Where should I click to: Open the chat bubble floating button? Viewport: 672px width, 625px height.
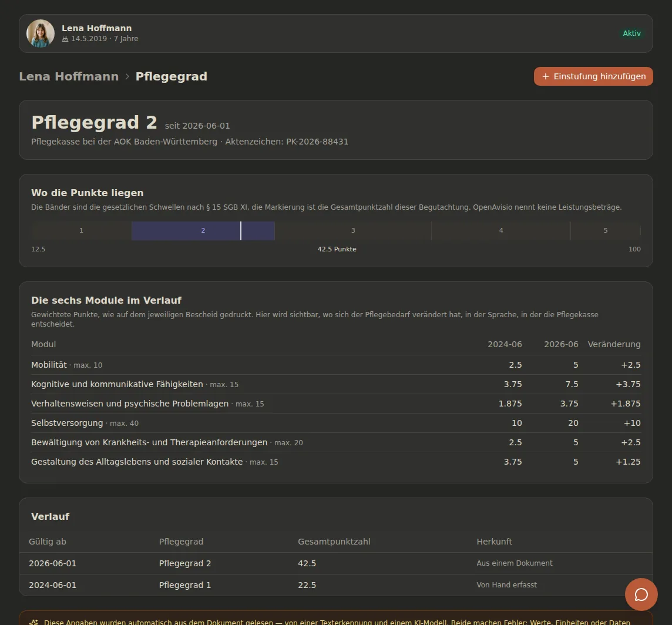[641, 594]
